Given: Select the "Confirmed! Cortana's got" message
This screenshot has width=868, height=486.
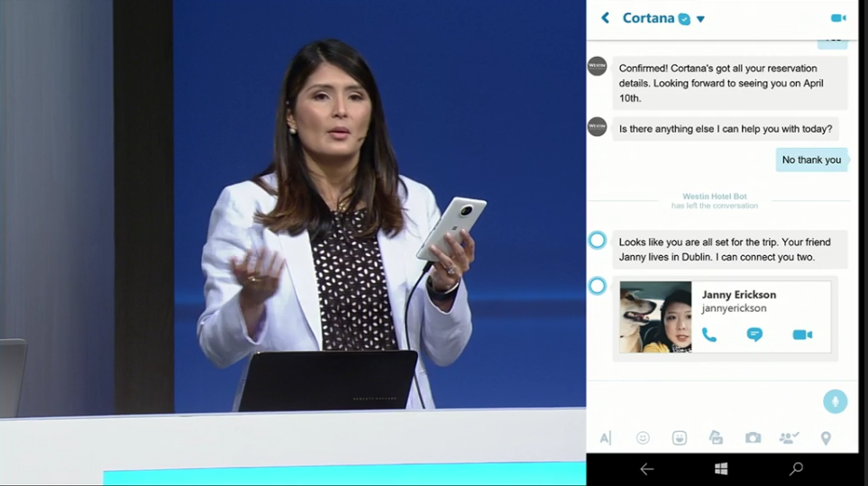Looking at the screenshot, I should point(729,83).
